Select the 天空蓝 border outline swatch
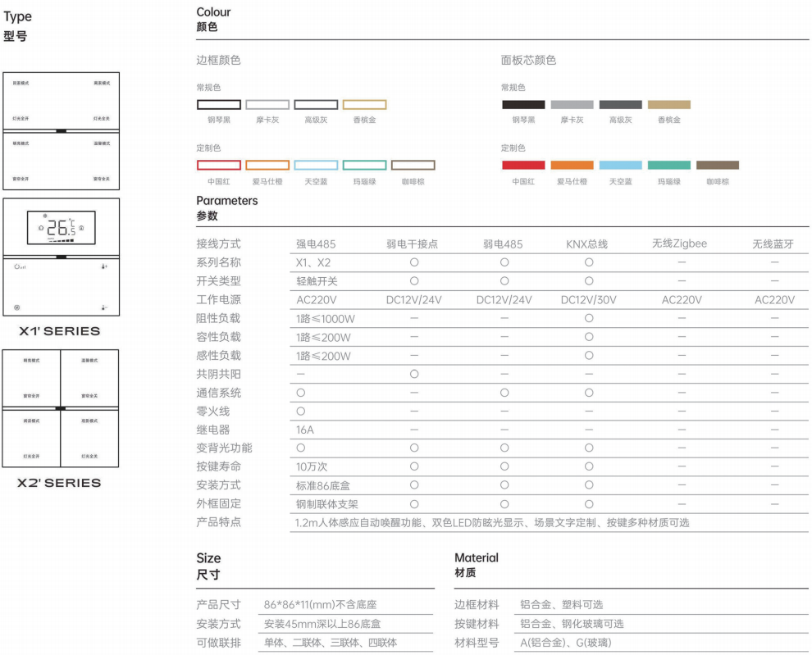812x655 pixels. (316, 165)
